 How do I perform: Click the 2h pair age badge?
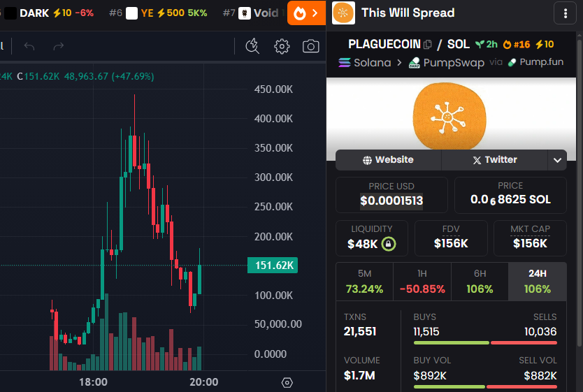click(487, 45)
